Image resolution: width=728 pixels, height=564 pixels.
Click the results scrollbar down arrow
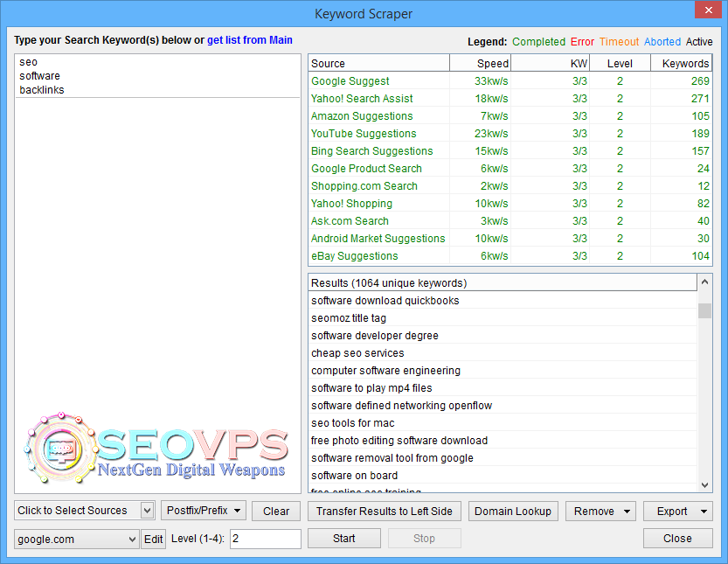point(704,485)
